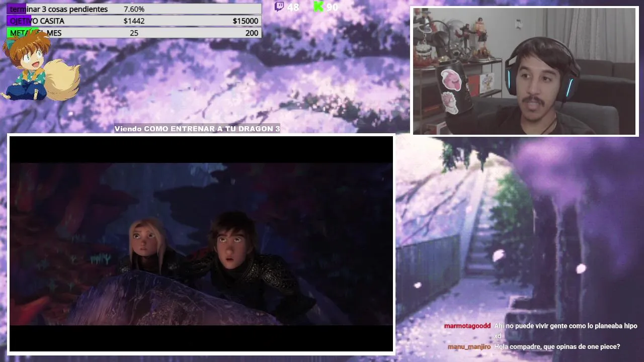Image resolution: width=644 pixels, height=362 pixels.
Task: Click the 'terminar 3 cosas pendientes' progress bar
Action: click(x=134, y=9)
